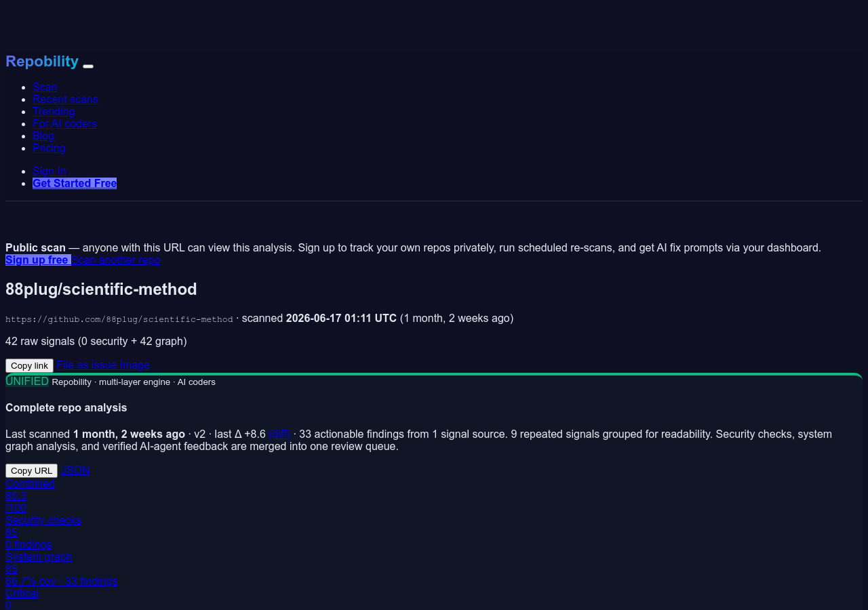Open the JSON link
The image size is (868, 610).
(75, 470)
